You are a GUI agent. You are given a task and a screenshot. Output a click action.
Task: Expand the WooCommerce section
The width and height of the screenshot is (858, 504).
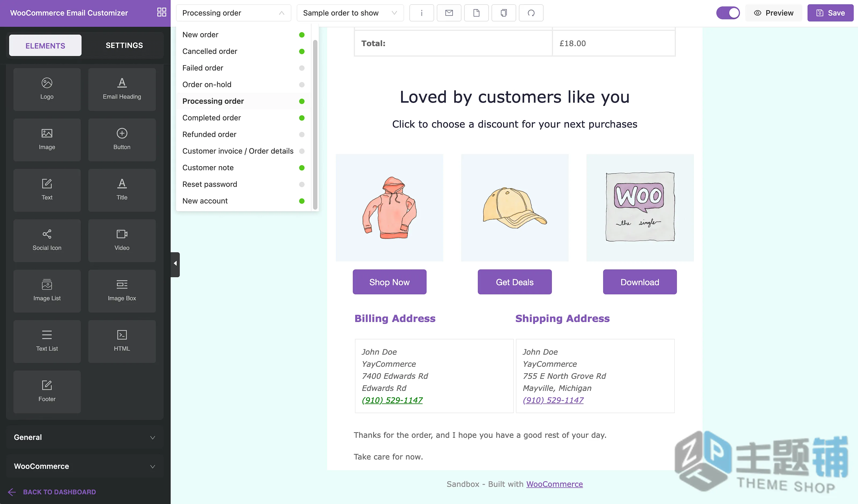point(85,466)
